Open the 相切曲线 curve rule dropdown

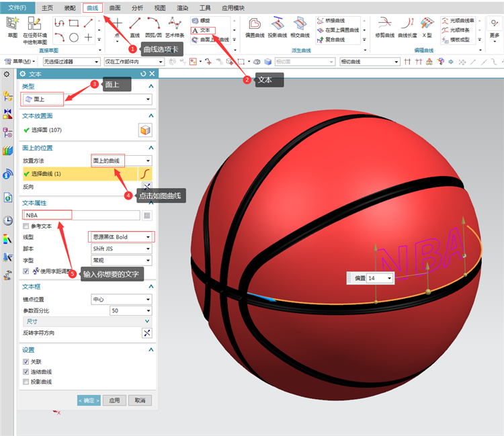point(370,62)
